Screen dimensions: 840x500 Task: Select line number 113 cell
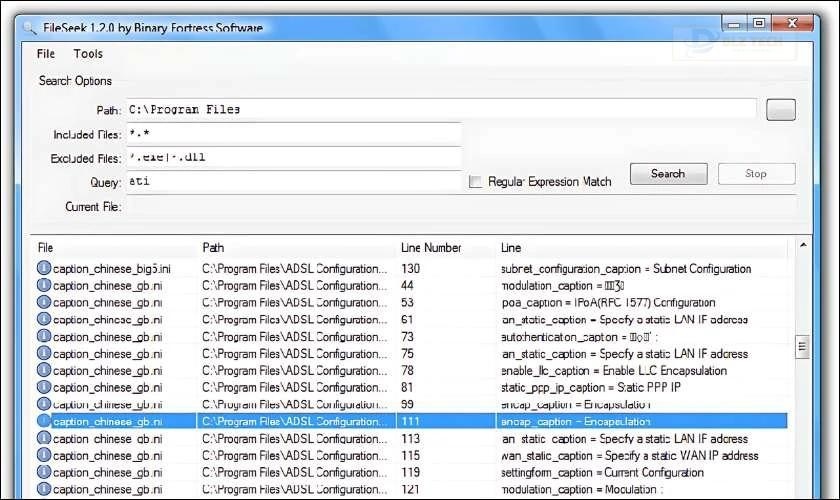pyautogui.click(x=410, y=439)
